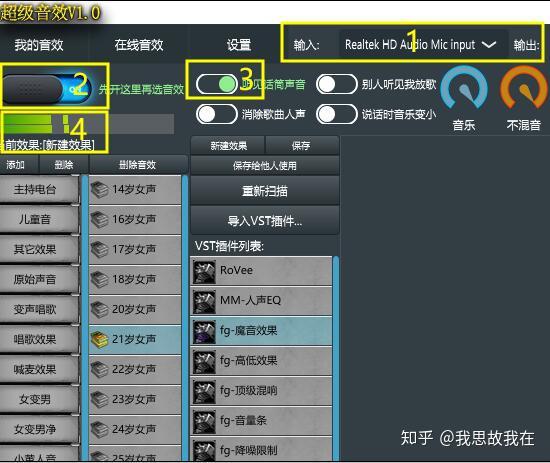The height and width of the screenshot is (463, 550).
Task: Select fg-魔音效果 plugin name
Action: point(248,330)
